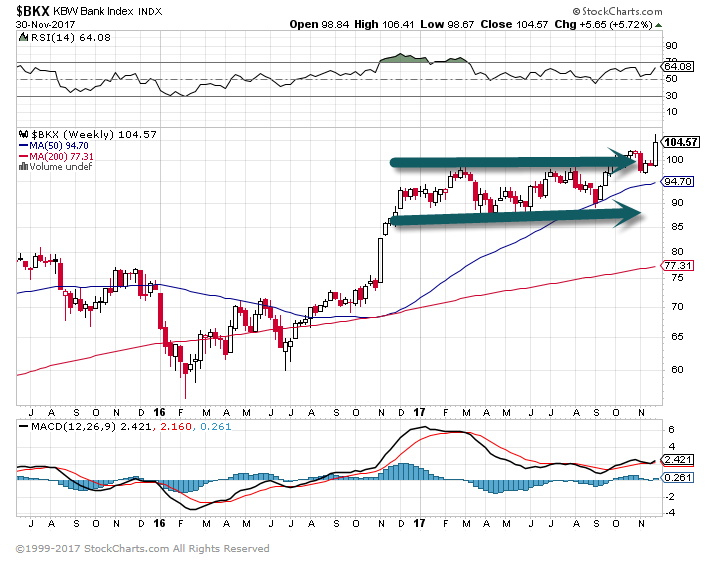Click the 10 label on the RSI axis
This screenshot has width=718, height=576.
pyautogui.click(x=671, y=112)
